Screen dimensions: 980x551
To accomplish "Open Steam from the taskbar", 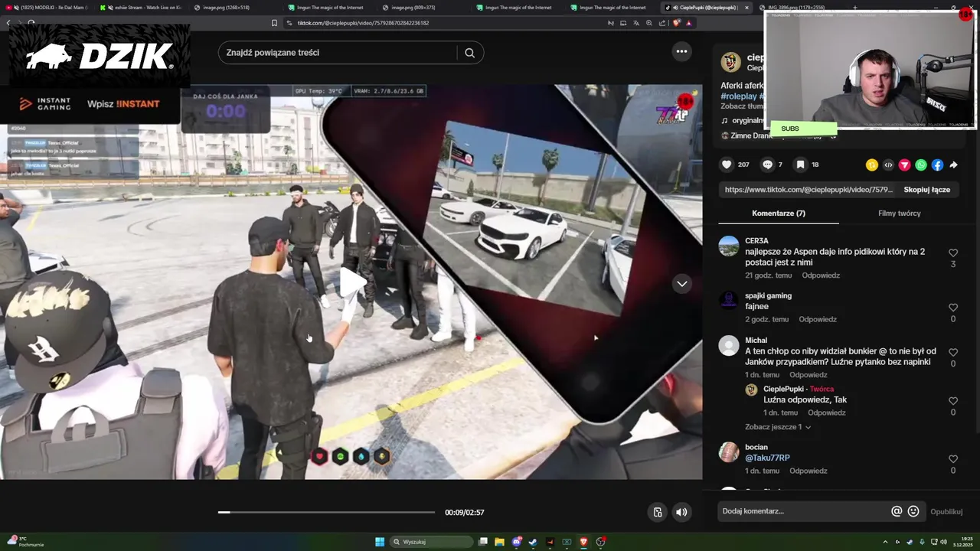I will pyautogui.click(x=533, y=542).
